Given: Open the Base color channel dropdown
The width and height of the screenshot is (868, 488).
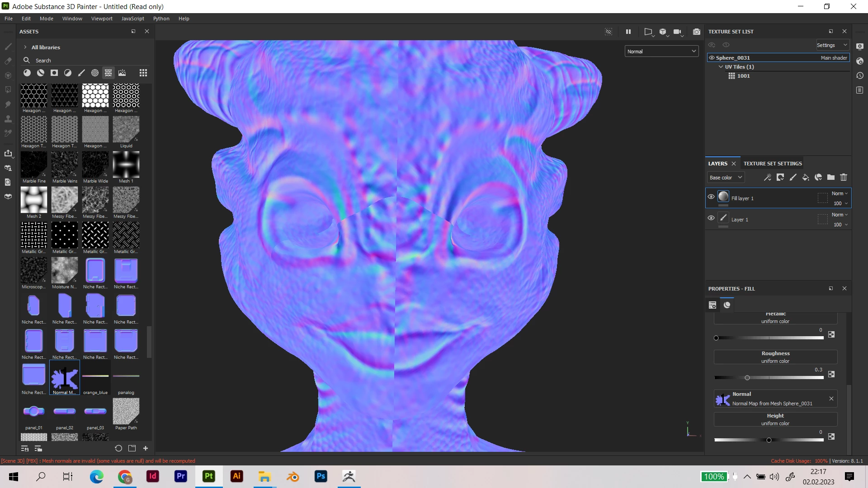Looking at the screenshot, I should click(x=725, y=178).
